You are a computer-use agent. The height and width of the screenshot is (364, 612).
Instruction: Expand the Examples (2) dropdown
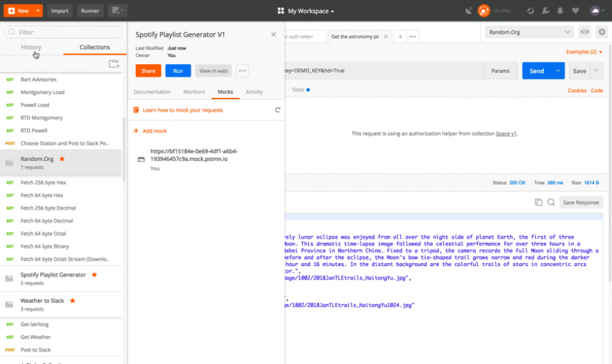(x=584, y=52)
